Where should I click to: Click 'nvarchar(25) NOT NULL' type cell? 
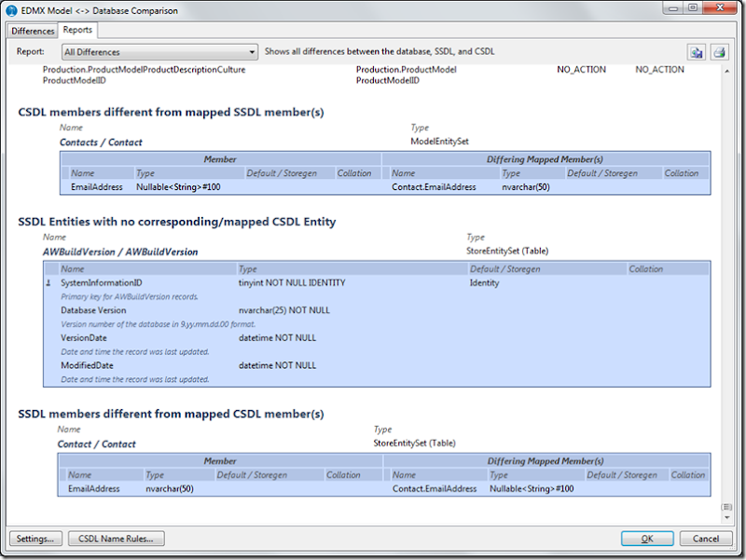(284, 310)
